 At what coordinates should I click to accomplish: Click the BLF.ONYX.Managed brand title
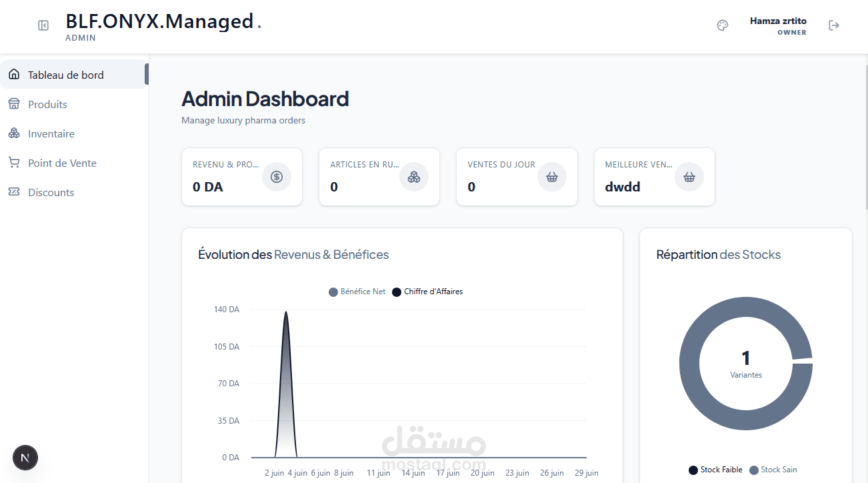point(159,21)
